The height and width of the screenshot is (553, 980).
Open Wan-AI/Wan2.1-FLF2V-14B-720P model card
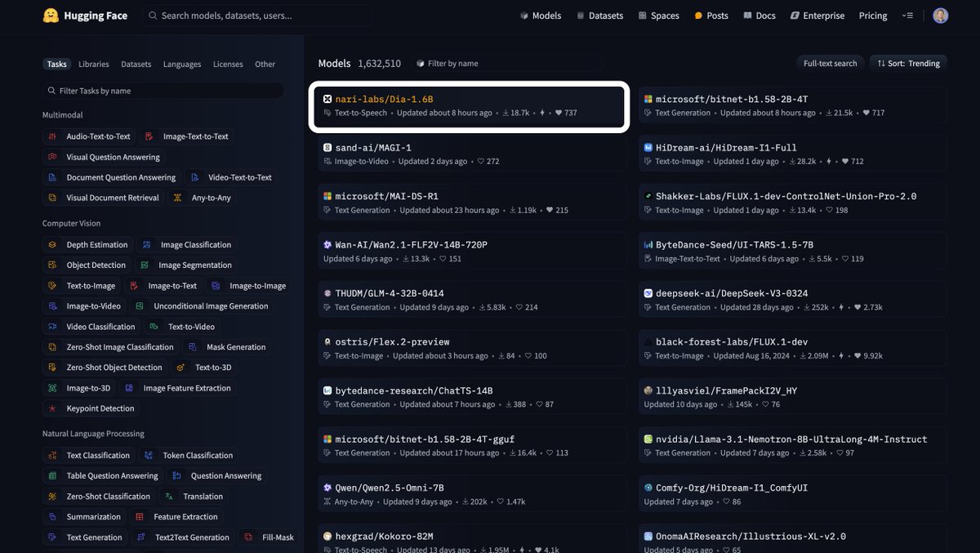[x=472, y=252]
